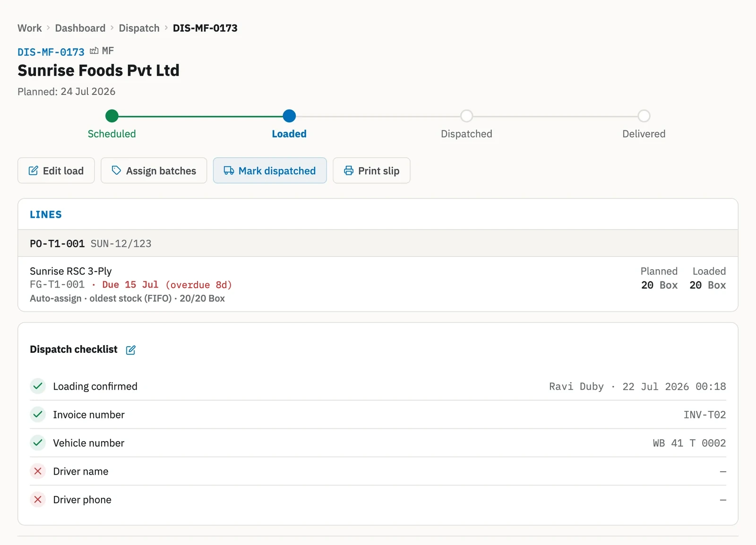The image size is (756, 545).
Task: Click the Driver phone checklist label
Action: pyautogui.click(x=82, y=500)
